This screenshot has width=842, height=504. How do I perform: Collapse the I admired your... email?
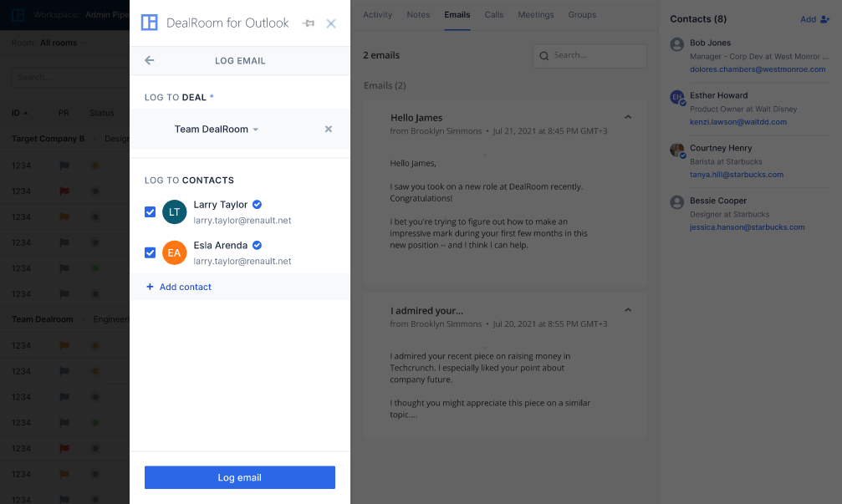pos(628,309)
